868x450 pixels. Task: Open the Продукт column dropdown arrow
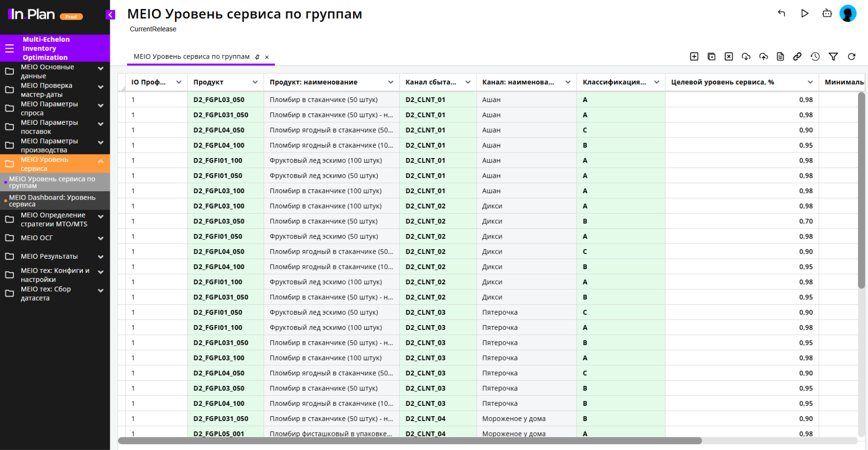pos(255,82)
